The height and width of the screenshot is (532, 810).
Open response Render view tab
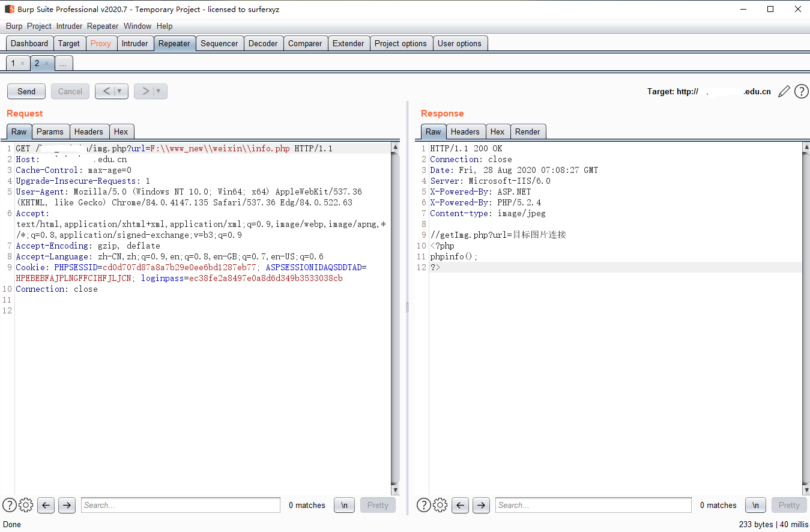tap(528, 131)
